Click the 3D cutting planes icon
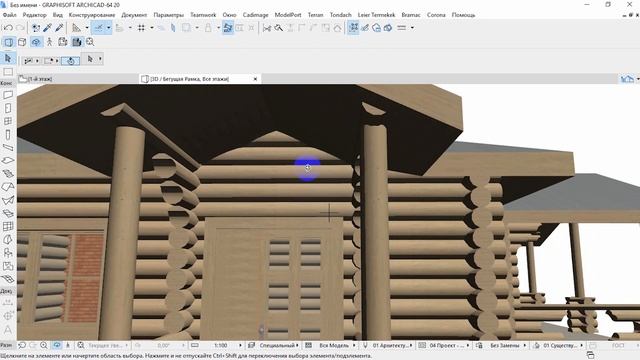Viewport: 640px width, 360px height. 63,42
